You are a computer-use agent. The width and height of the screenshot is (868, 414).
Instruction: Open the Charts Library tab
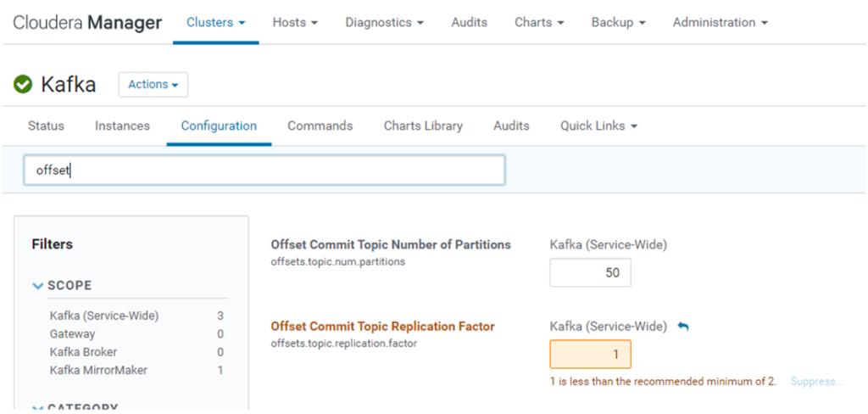point(423,126)
